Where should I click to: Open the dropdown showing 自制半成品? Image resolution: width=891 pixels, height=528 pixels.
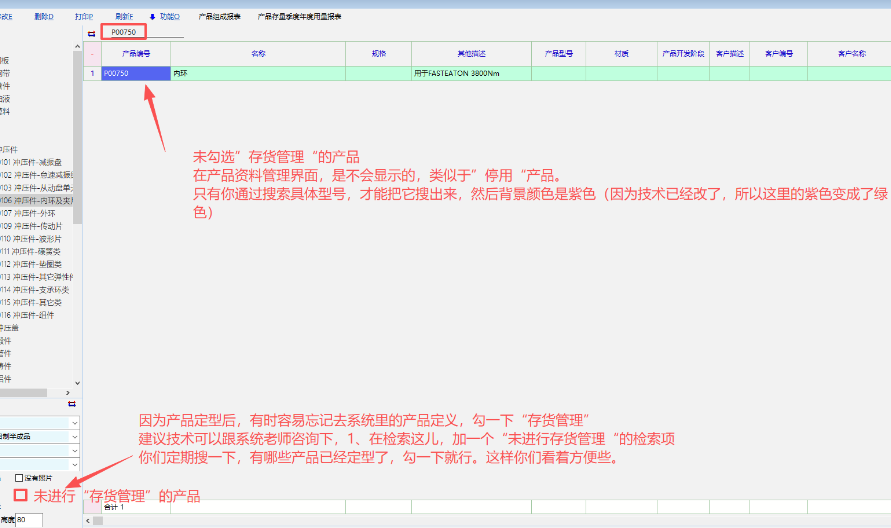(x=74, y=437)
